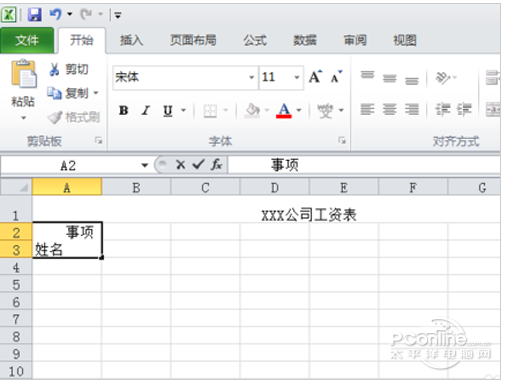
Task: Confirm entry with checkmark in formula bar
Action: [198, 164]
